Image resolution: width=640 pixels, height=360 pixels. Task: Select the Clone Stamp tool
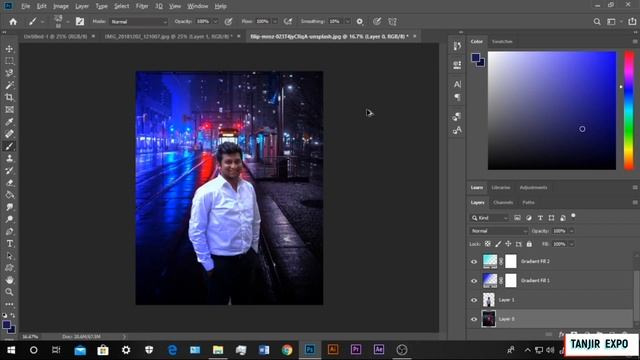pyautogui.click(x=9, y=158)
